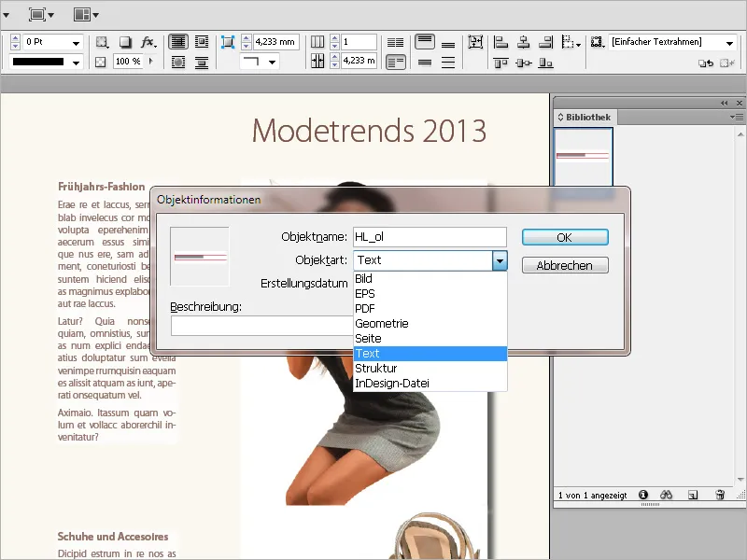Screen dimensions: 747x560
Task: Click the 100 % opacity field
Action: (x=128, y=62)
